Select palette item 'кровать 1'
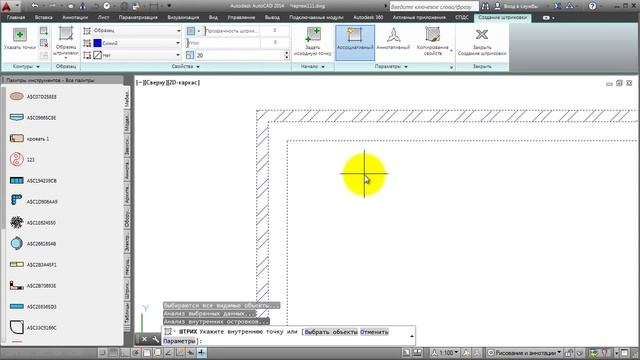The image size is (640, 360). pyautogui.click(x=29, y=139)
